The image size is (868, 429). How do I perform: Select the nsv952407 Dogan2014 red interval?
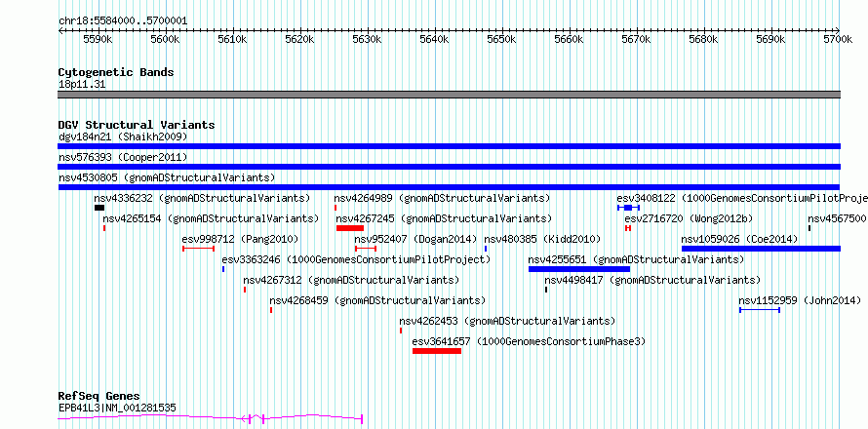[x=366, y=249]
